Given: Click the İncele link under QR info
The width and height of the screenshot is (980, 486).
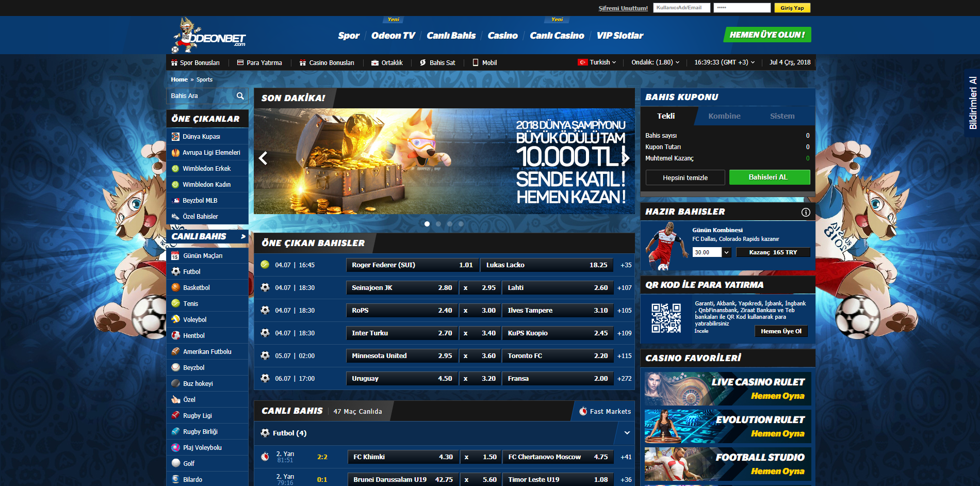Looking at the screenshot, I should coord(701,331).
